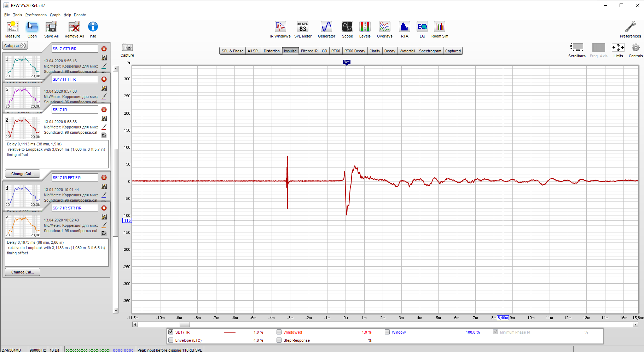Save the SB17 IIR STR FIR measurement
Image resolution: width=644 pixels, height=352 pixels.
click(104, 217)
